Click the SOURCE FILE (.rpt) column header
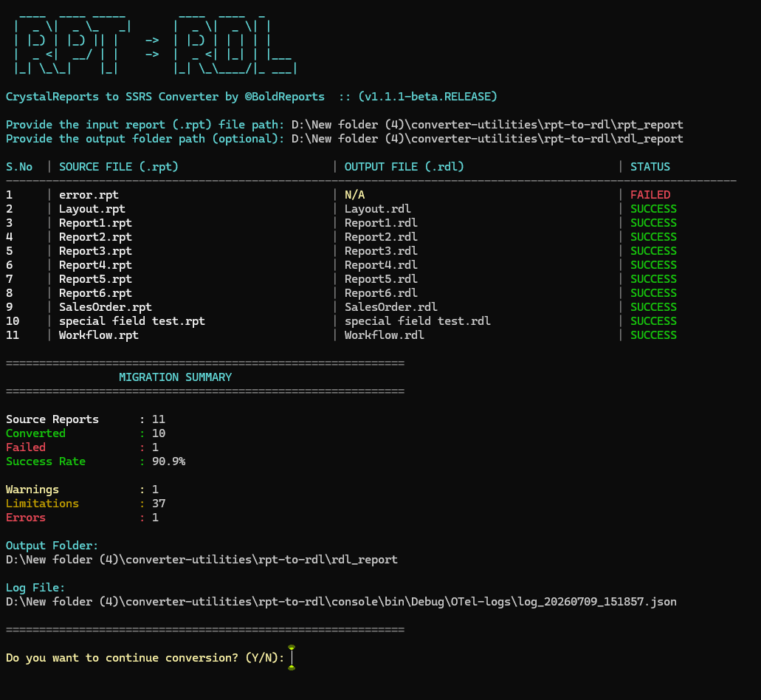The image size is (761, 700). click(x=118, y=166)
